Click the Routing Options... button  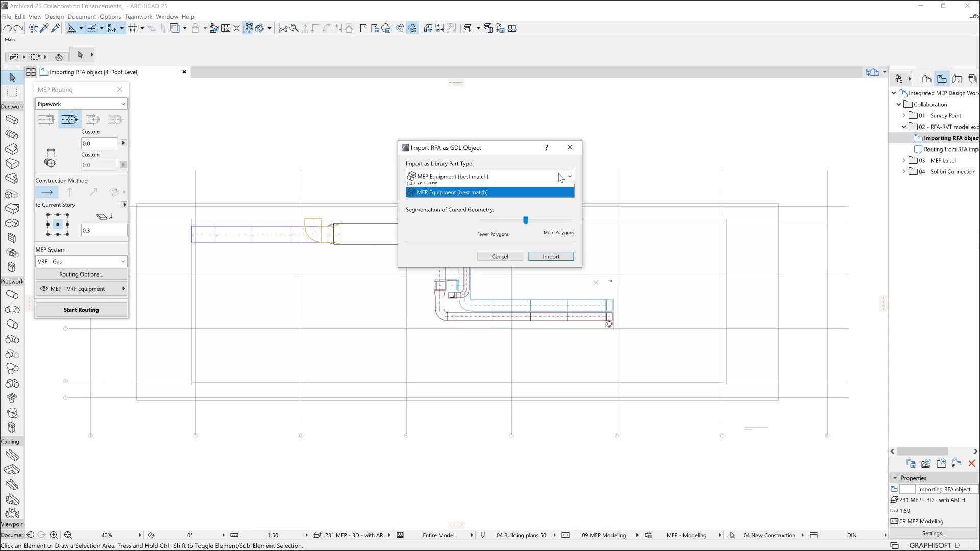coord(81,274)
